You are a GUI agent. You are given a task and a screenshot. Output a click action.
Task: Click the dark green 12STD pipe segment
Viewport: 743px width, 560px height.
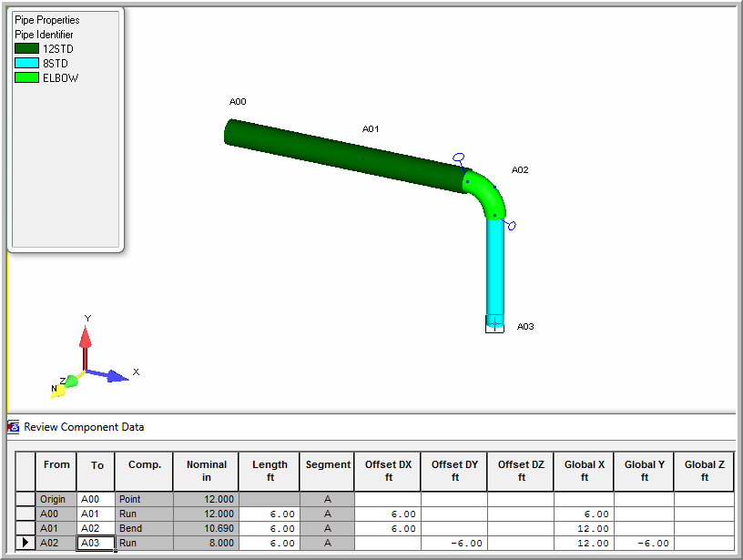(x=346, y=156)
